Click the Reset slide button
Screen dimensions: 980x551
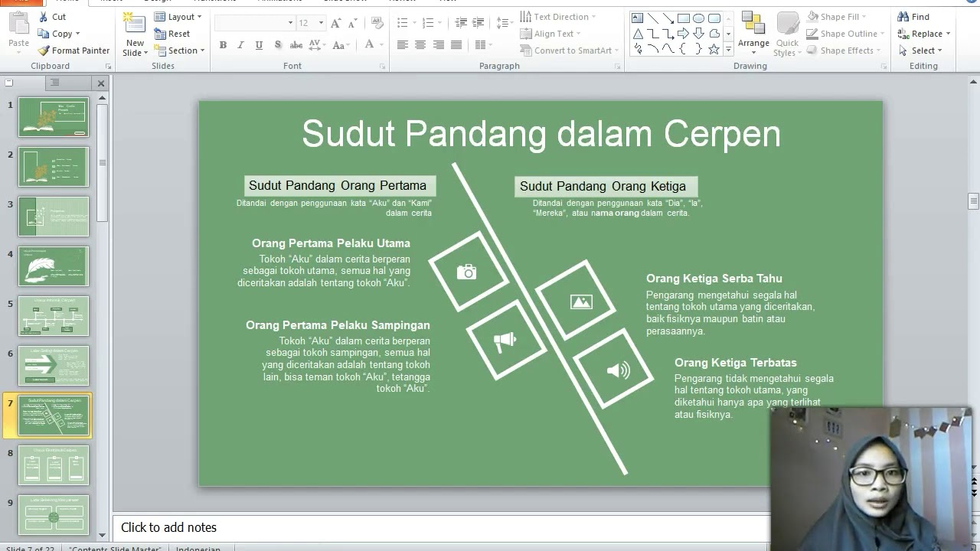[x=172, y=34]
